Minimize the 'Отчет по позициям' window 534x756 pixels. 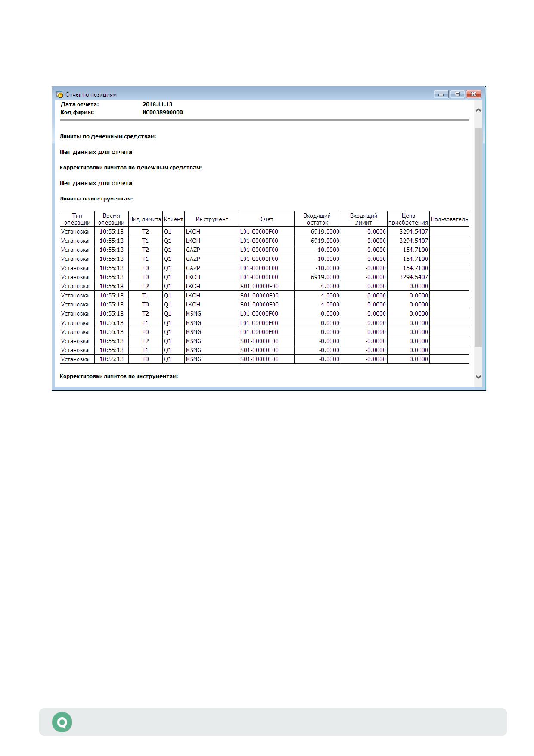(x=441, y=94)
